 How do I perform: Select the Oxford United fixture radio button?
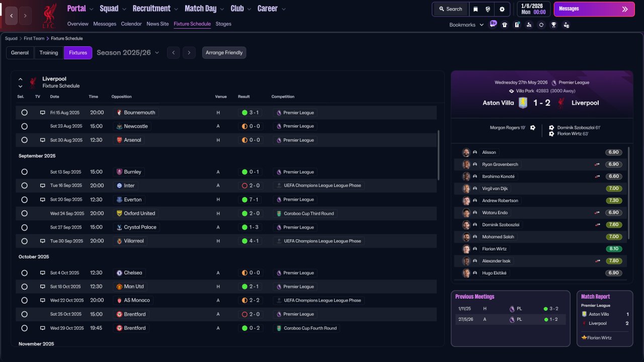point(24,213)
